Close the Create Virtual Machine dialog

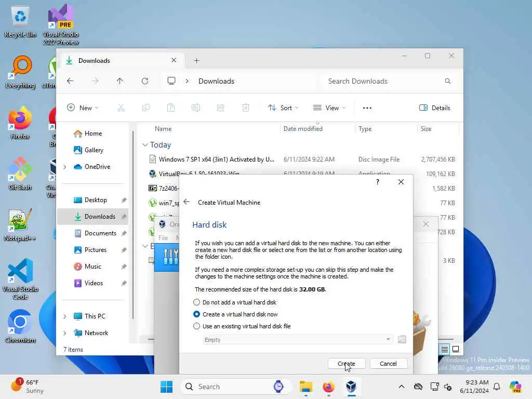401,182
